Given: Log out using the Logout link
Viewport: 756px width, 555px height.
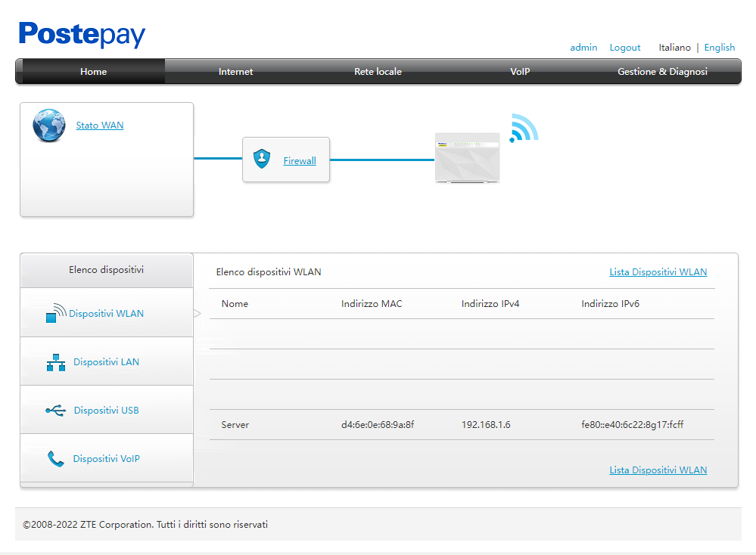Looking at the screenshot, I should point(625,48).
